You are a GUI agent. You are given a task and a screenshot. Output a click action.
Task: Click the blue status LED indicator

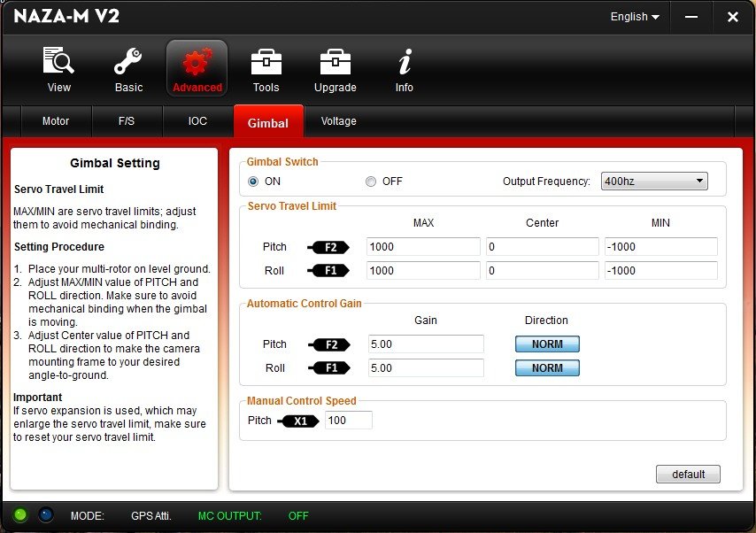pyautogui.click(x=46, y=515)
